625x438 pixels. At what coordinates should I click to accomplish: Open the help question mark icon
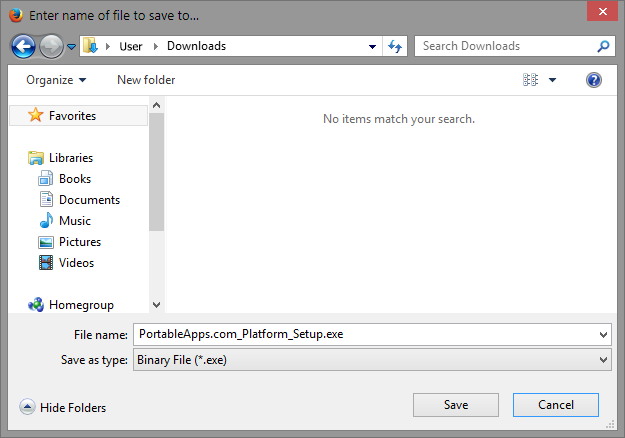tap(594, 80)
